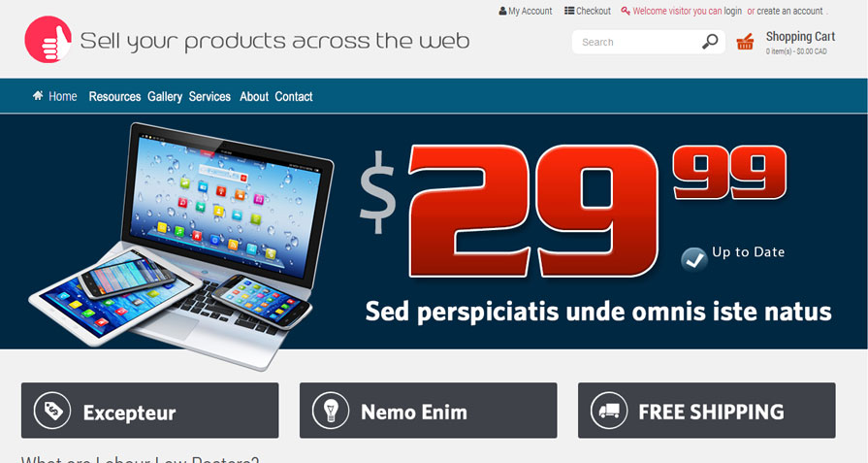Open the orange shopping basket icon
Screen dimensions: 868x463
(745, 42)
